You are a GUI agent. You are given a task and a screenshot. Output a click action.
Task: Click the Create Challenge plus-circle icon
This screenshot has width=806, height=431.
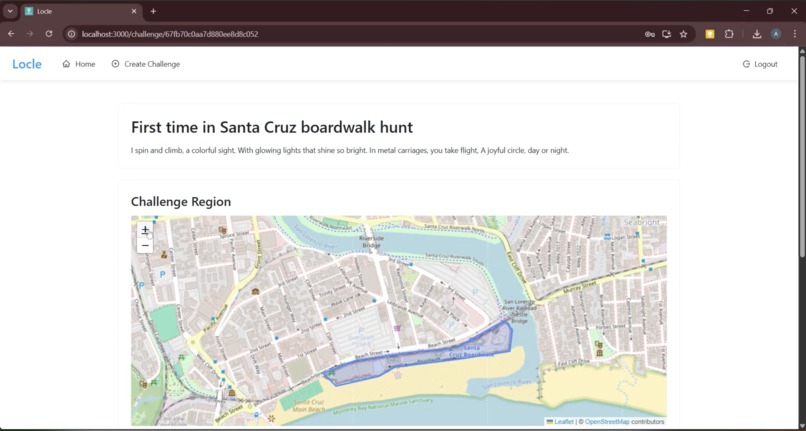[115, 64]
